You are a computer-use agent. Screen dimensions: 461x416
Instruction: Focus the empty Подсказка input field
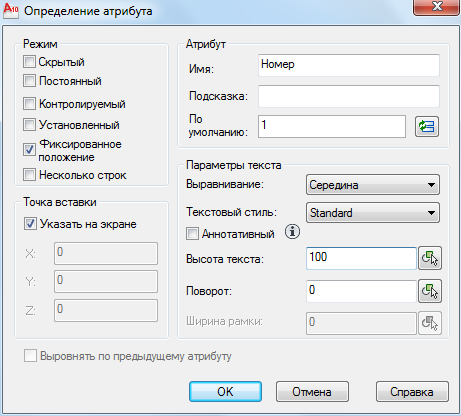point(349,96)
